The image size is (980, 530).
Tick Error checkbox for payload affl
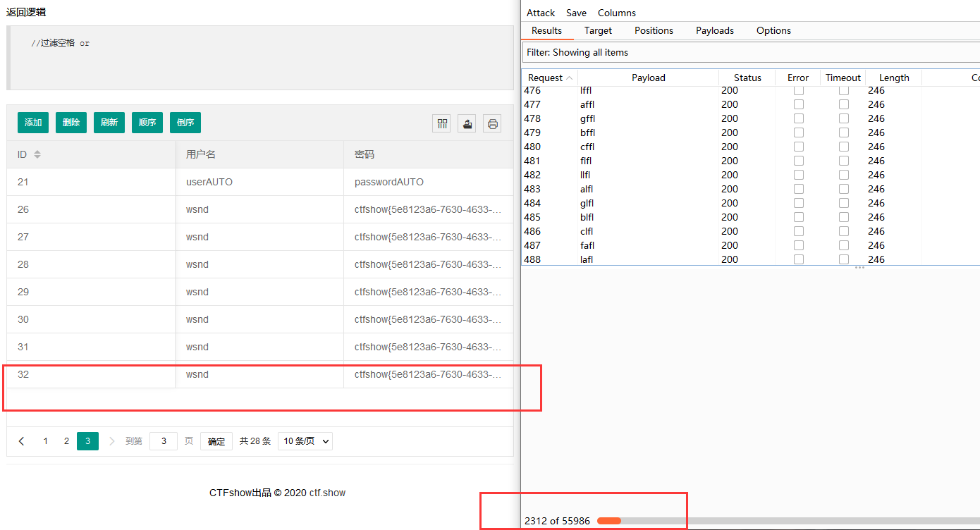798,104
